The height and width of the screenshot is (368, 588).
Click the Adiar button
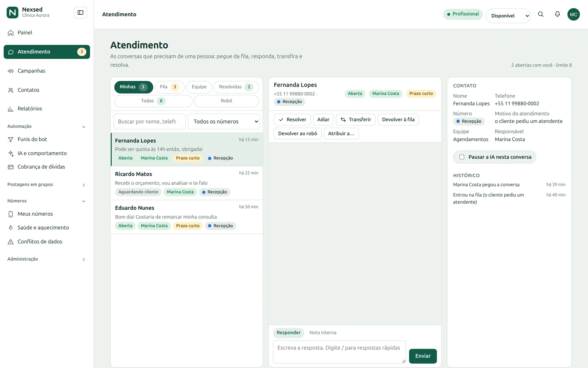click(x=323, y=120)
